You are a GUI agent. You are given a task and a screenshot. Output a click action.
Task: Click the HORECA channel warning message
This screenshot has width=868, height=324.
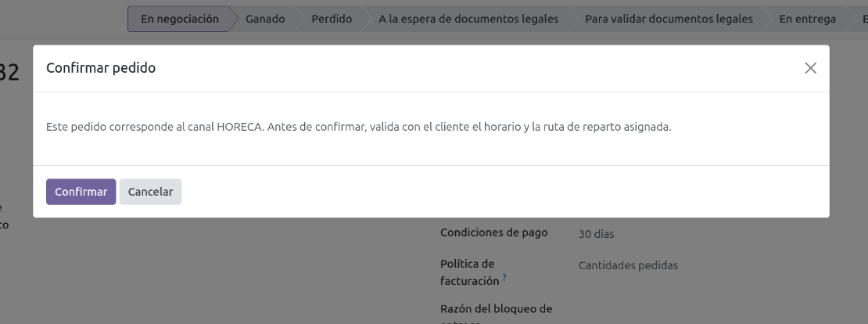(358, 127)
